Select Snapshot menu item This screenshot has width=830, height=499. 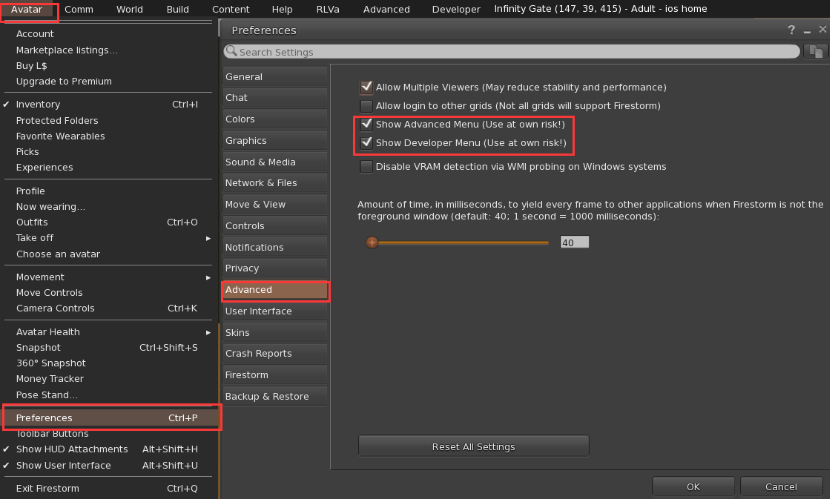pyautogui.click(x=107, y=348)
